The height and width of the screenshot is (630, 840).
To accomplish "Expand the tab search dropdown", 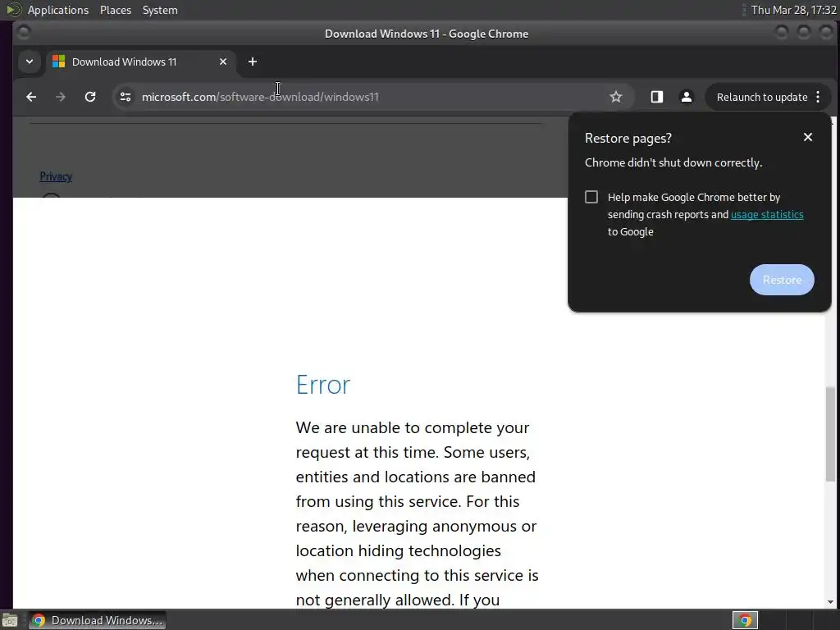I will (x=30, y=62).
